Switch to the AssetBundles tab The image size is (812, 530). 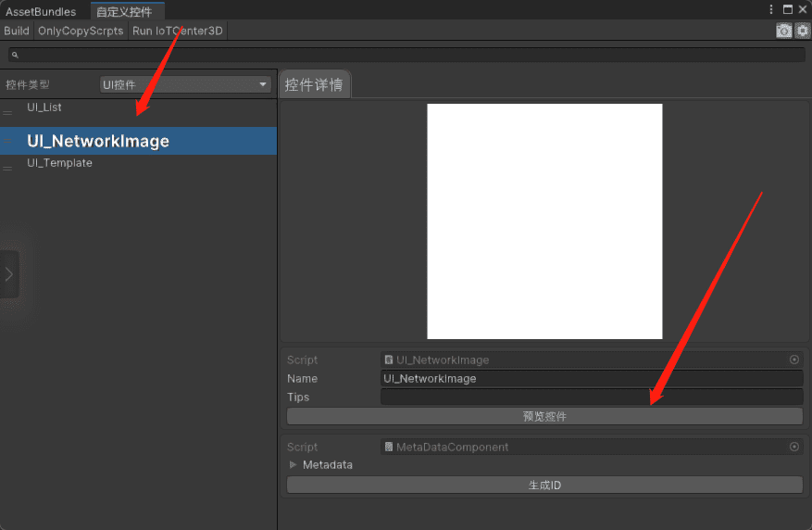tap(41, 11)
